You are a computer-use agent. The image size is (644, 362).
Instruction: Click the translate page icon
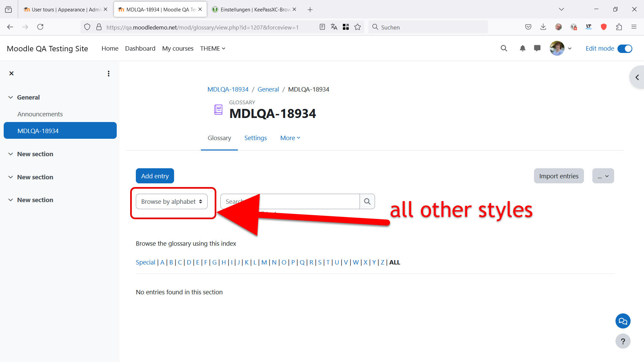click(334, 27)
